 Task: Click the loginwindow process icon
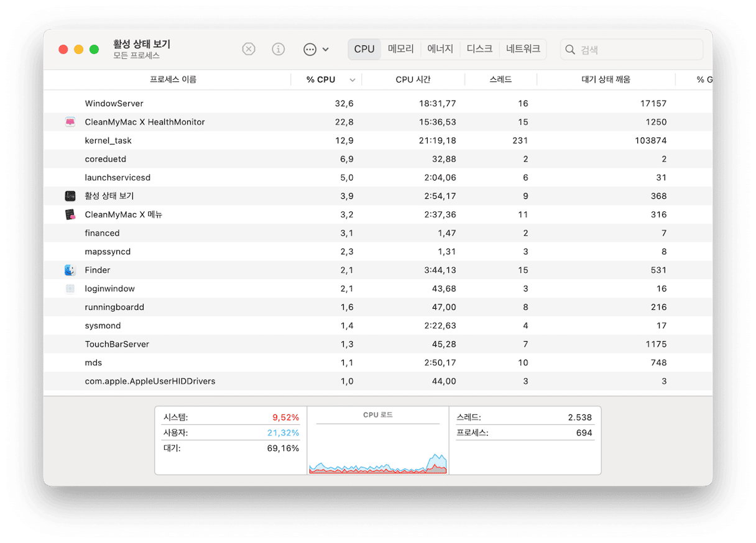coord(70,289)
